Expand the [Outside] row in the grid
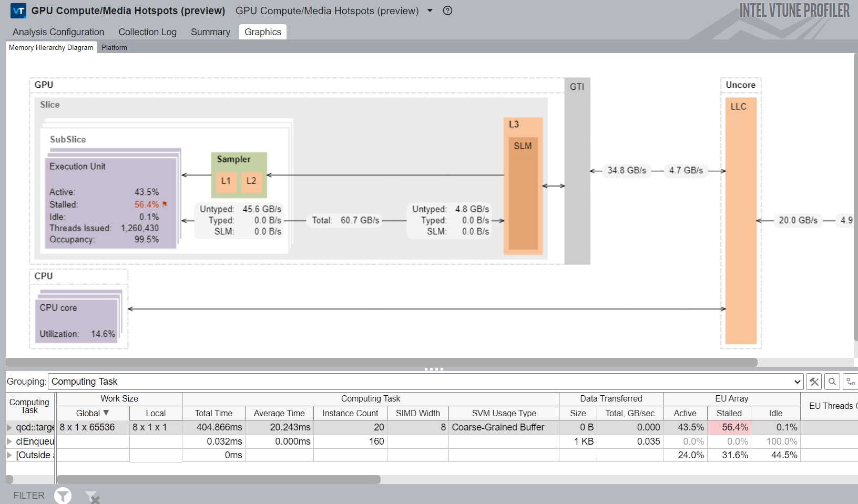Image resolution: width=858 pixels, height=504 pixels. pyautogui.click(x=9, y=455)
